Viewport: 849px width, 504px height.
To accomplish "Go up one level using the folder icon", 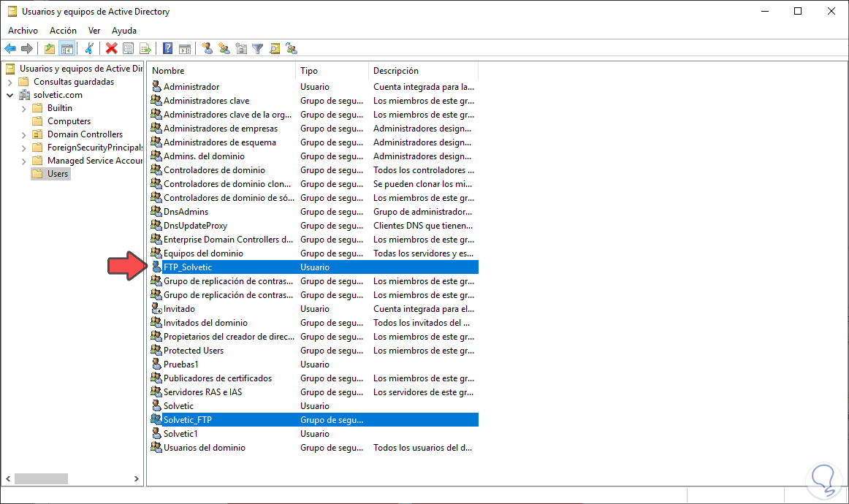I will click(x=49, y=49).
